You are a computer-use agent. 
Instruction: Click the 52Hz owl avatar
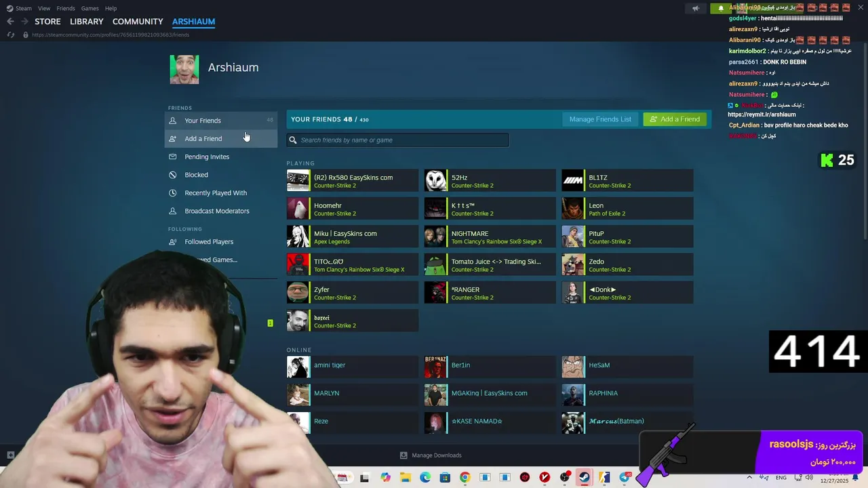point(435,181)
